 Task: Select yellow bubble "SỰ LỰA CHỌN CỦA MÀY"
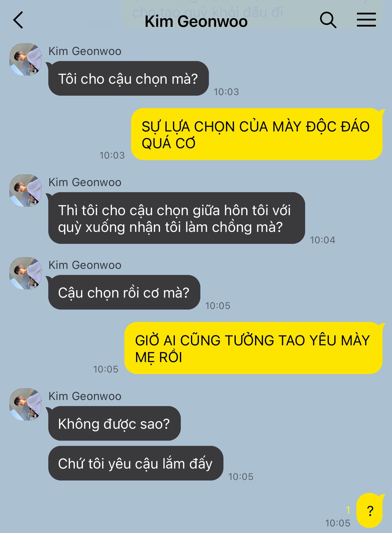tap(257, 134)
